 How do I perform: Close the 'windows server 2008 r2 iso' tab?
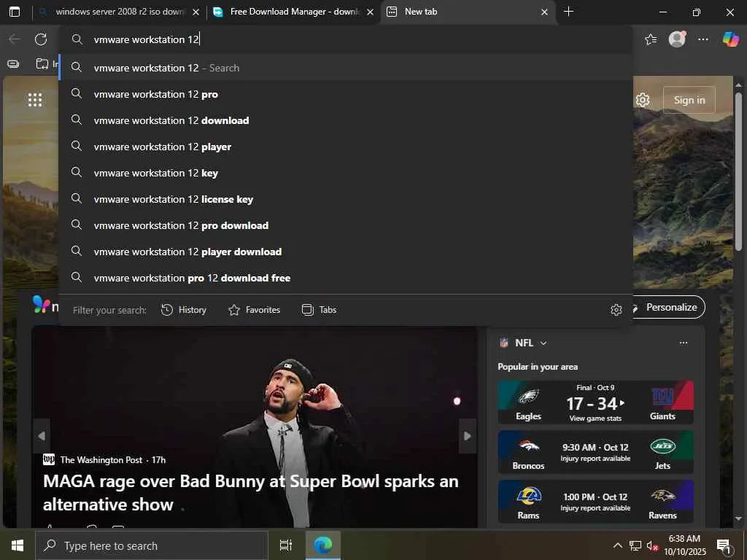point(196,12)
